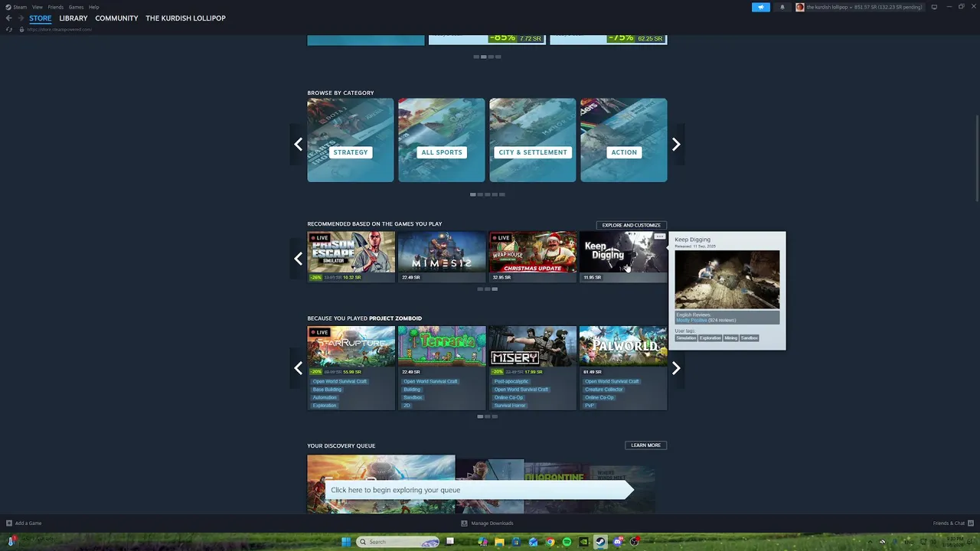Viewport: 980px width, 551px height.
Task: Click EXPLORE AND CUSTOMIZE button
Action: pos(631,225)
